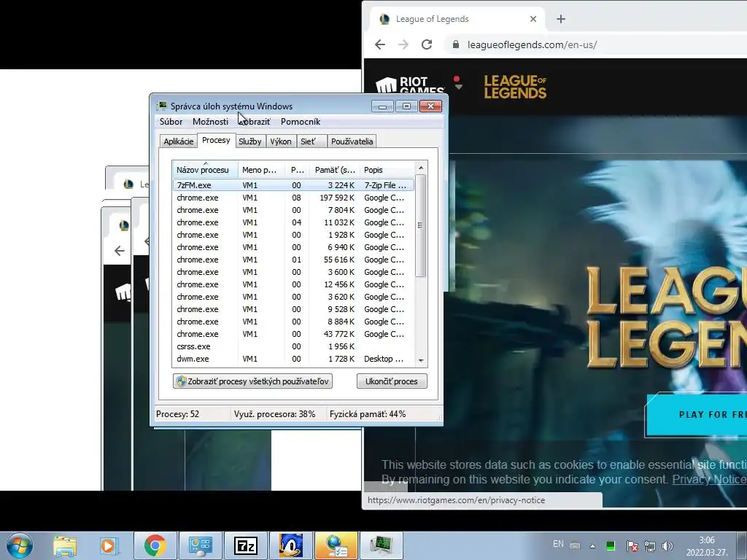Click the EN language indicator
747x560 pixels.
click(558, 544)
